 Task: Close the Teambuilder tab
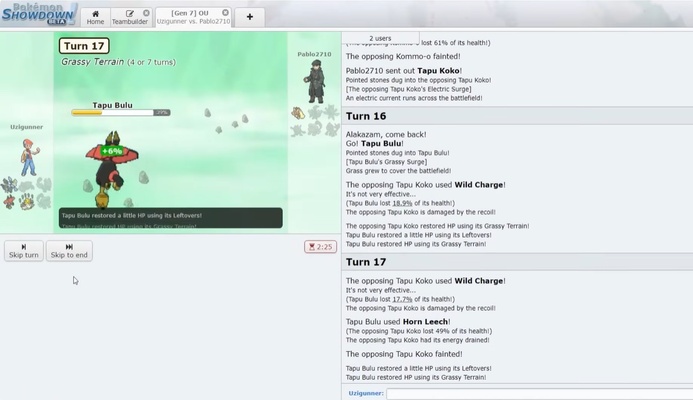(146, 13)
